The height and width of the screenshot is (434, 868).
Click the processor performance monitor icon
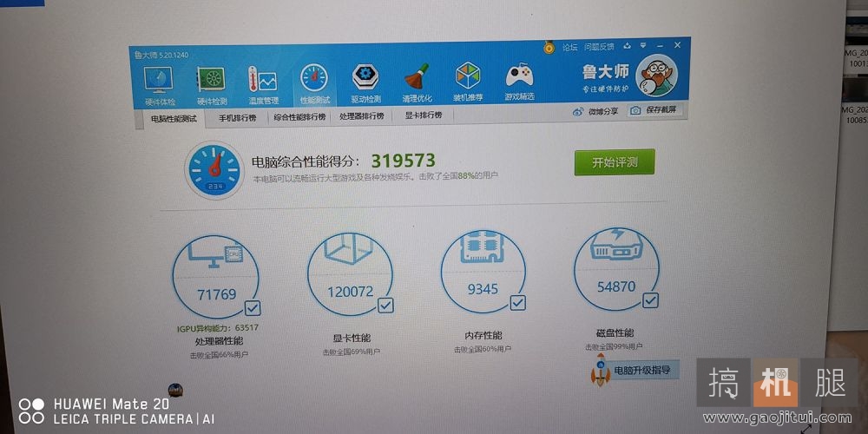(x=215, y=254)
